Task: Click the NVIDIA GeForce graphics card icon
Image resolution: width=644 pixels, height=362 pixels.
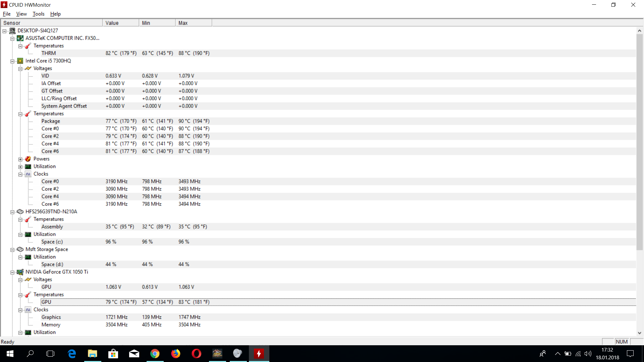Action: coord(20,272)
